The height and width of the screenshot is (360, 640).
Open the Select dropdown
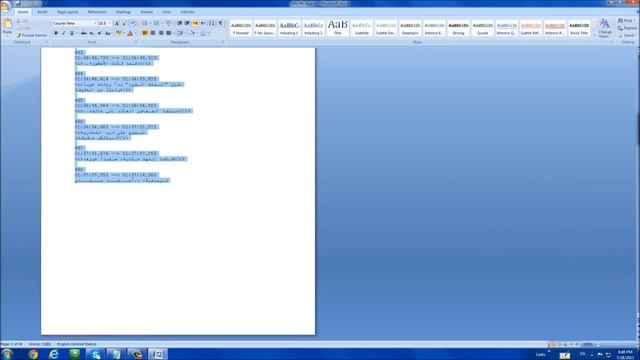pyautogui.click(x=627, y=36)
